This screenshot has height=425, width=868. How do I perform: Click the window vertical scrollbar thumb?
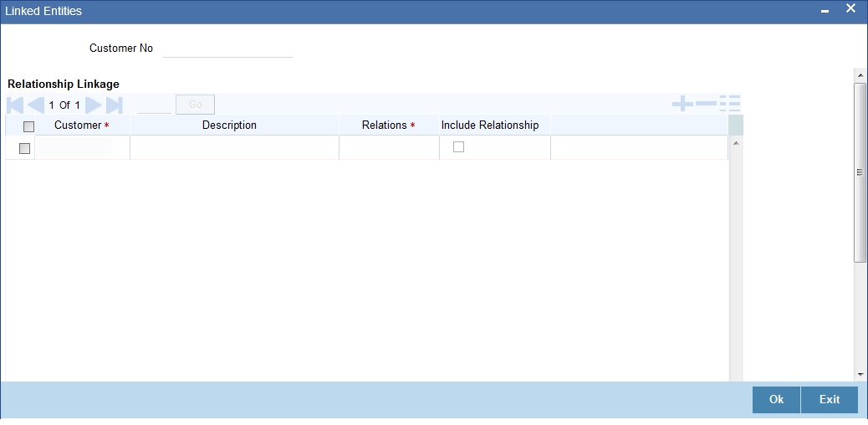[860, 172]
